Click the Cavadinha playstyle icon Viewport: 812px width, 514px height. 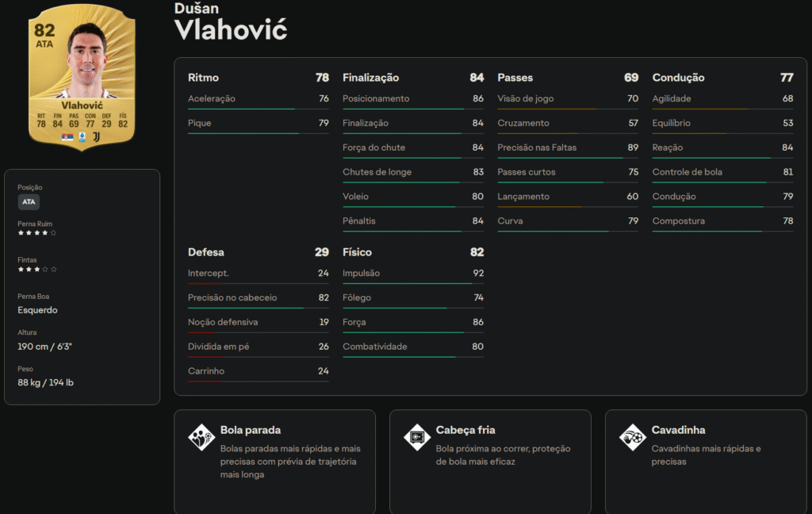tap(632, 437)
